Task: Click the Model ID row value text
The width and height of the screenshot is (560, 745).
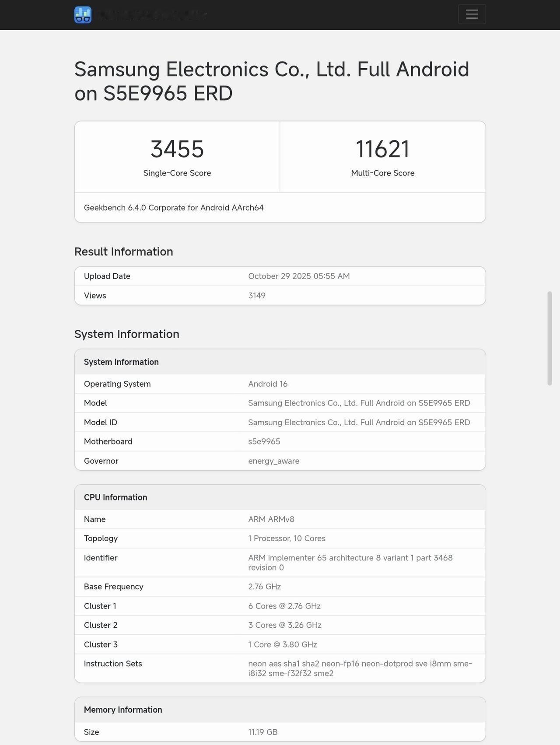Action: (359, 422)
